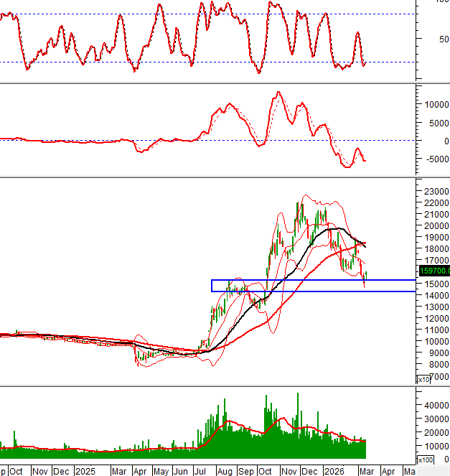Click the black moving average line's peak
Screen dimensions: 450x476
(x=332, y=228)
